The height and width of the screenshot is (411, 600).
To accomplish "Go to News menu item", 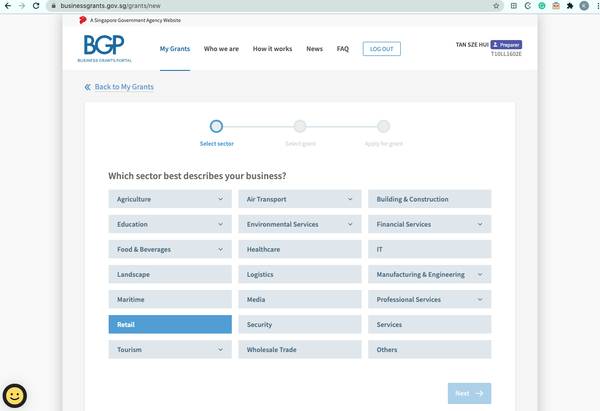I will (x=315, y=49).
